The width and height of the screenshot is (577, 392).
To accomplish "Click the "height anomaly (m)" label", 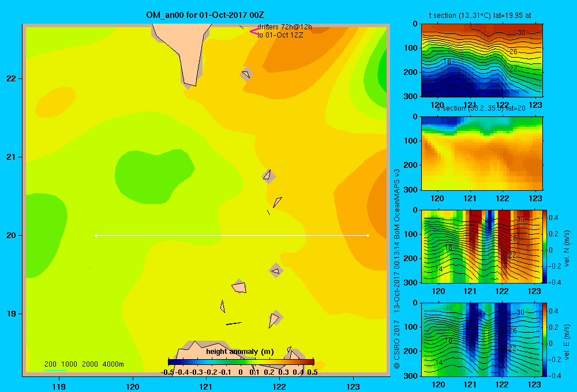I will click(x=240, y=352).
